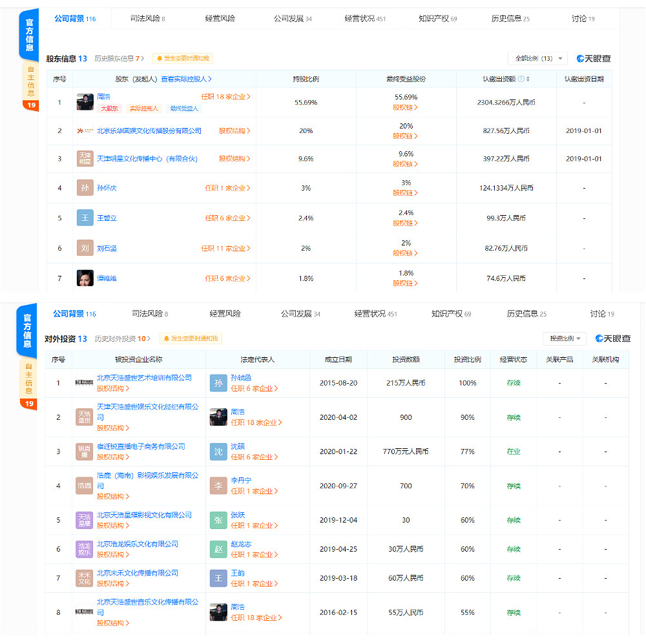This screenshot has width=646, height=644.
Task: Click 张 avatar for 张跃
Action: (218, 520)
